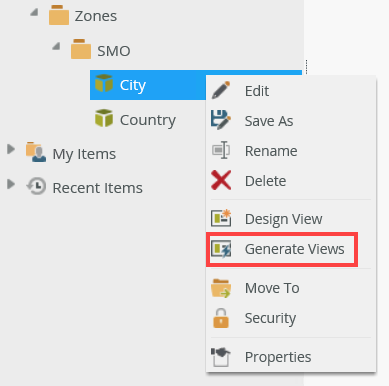Click the Properties icon
This screenshot has height=386, width=389.
[221, 357]
